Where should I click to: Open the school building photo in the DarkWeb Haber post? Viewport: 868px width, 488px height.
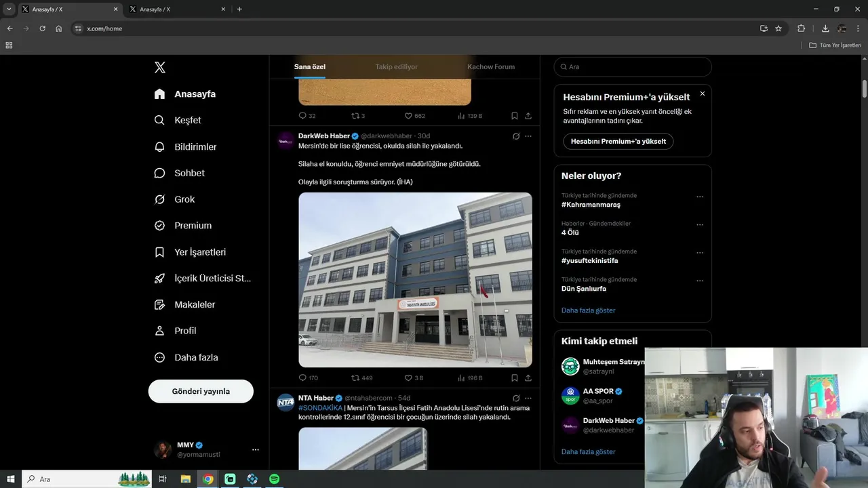pos(415,279)
